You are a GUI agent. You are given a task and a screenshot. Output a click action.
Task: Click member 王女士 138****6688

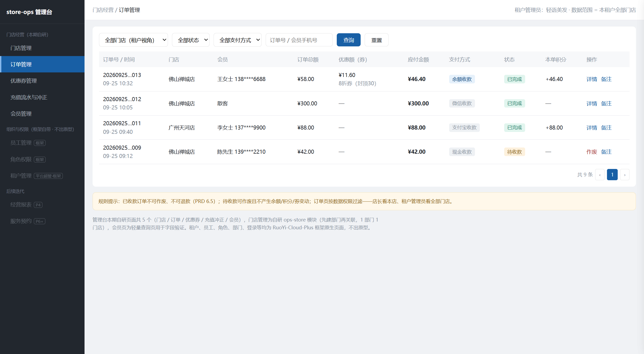pyautogui.click(x=241, y=79)
